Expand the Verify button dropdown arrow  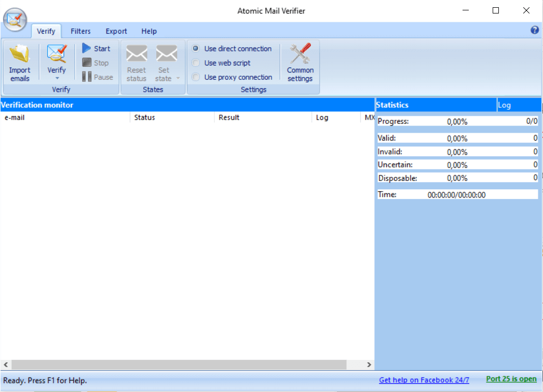pyautogui.click(x=57, y=78)
